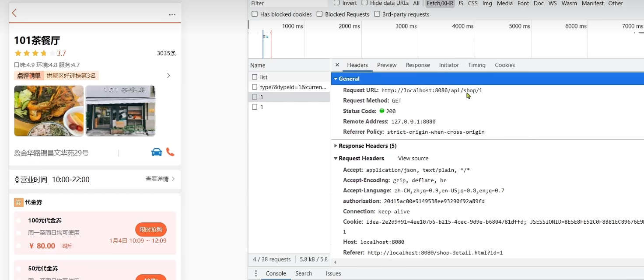
Task: Click the Name column header
Action: click(289, 66)
